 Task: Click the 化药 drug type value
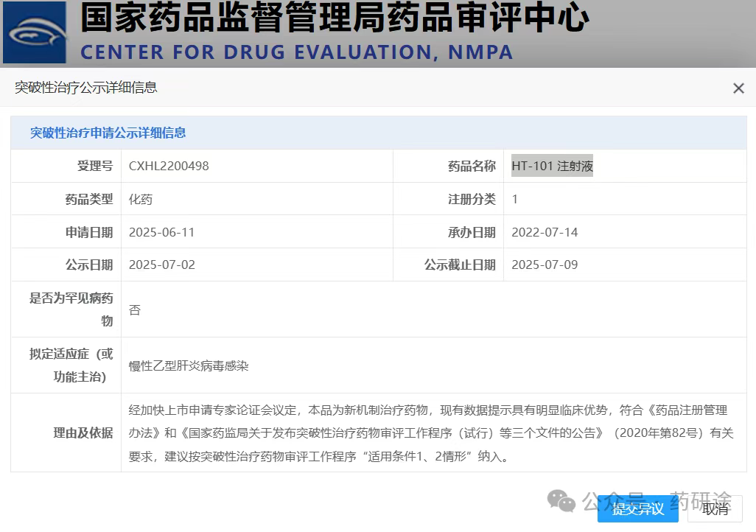[x=140, y=199]
